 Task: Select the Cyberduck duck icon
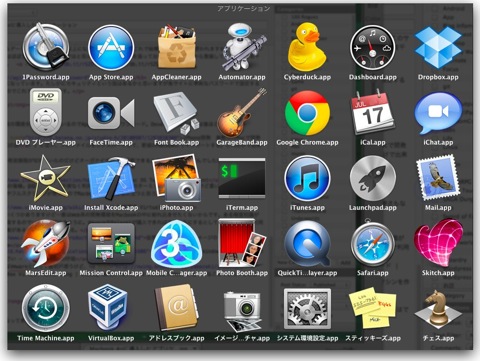[x=307, y=47]
